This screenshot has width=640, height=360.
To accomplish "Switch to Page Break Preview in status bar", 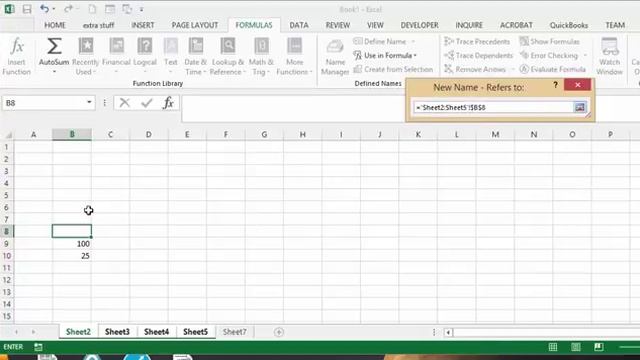I will pyautogui.click(x=599, y=347).
